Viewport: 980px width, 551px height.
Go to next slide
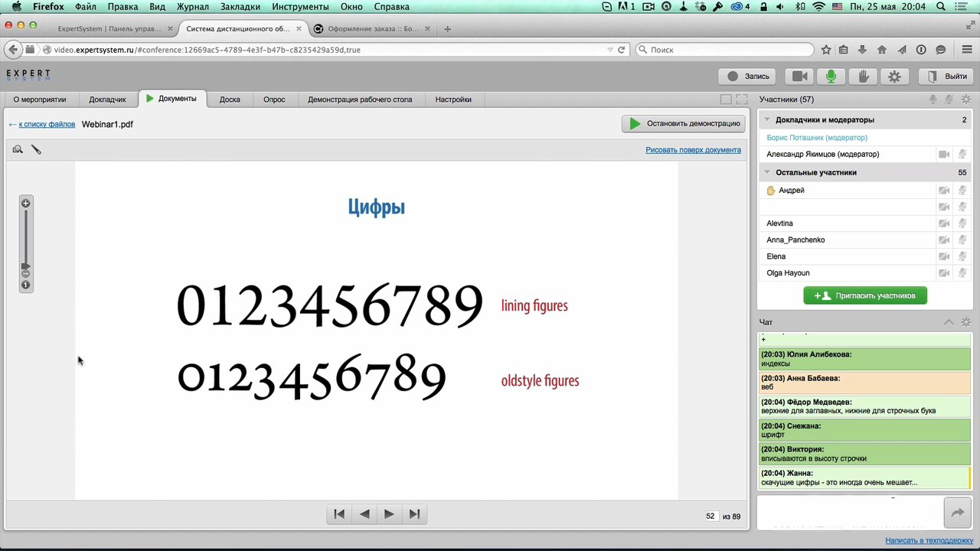[389, 514]
